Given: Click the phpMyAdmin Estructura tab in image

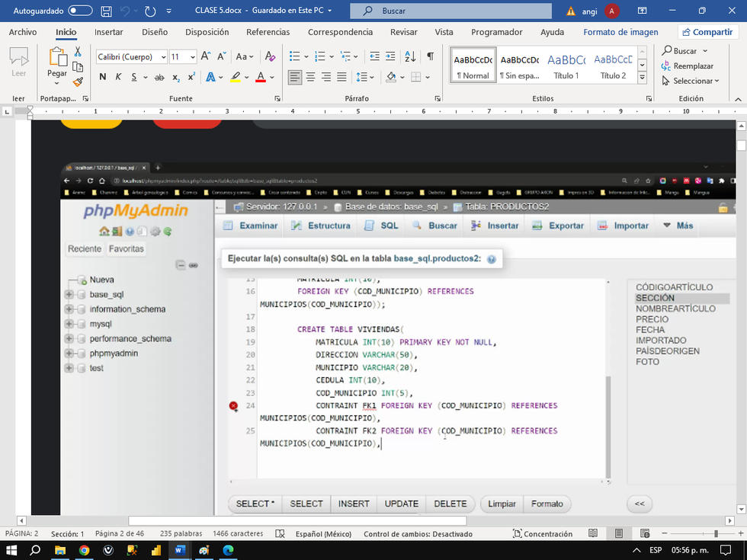Looking at the screenshot, I should click(321, 226).
